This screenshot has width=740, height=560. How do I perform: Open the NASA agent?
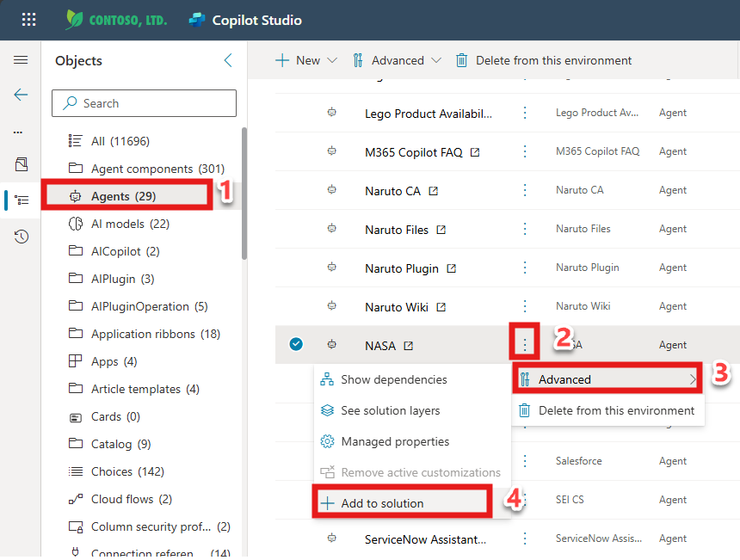pyautogui.click(x=380, y=346)
